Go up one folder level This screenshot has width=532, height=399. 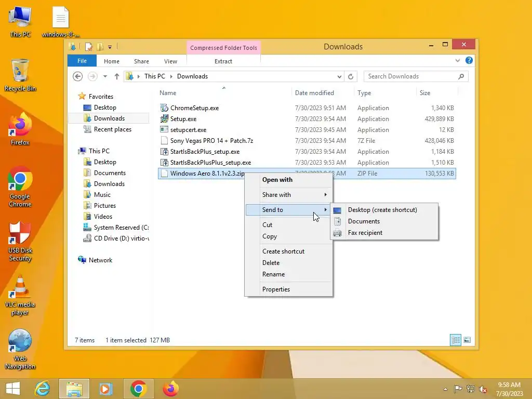coord(117,76)
